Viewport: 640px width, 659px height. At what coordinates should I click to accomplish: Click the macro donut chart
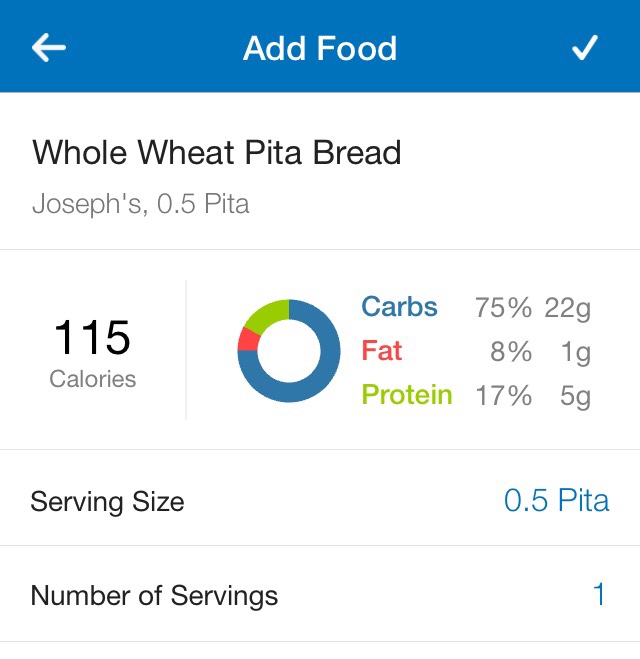(x=289, y=351)
